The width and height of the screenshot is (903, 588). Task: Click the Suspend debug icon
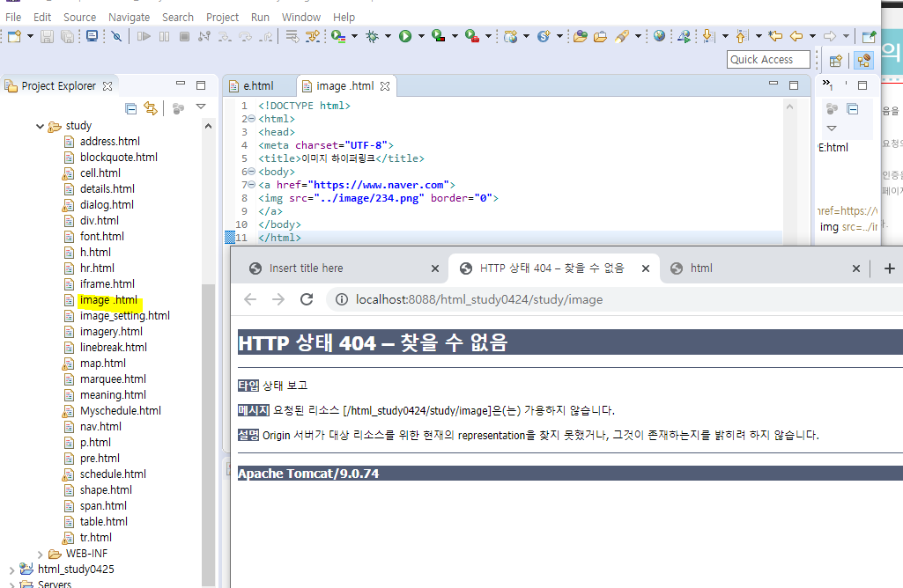(x=164, y=37)
